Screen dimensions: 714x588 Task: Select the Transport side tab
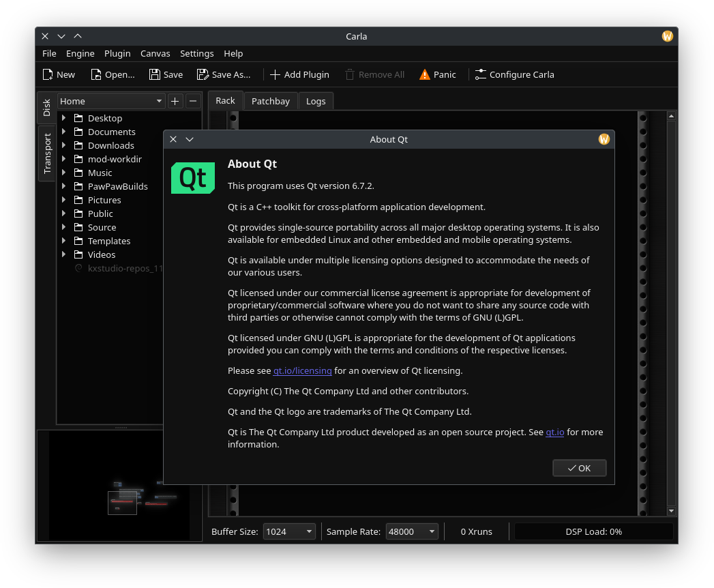47,153
